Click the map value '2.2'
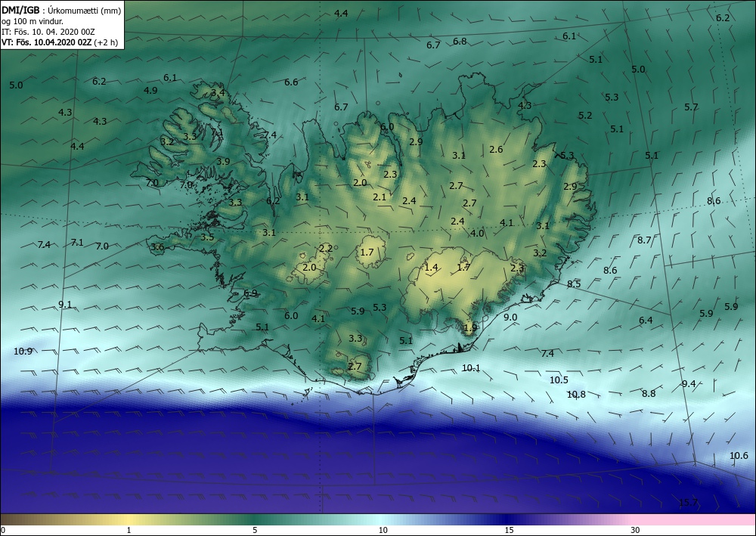This screenshot has height=536, width=756. coord(326,249)
